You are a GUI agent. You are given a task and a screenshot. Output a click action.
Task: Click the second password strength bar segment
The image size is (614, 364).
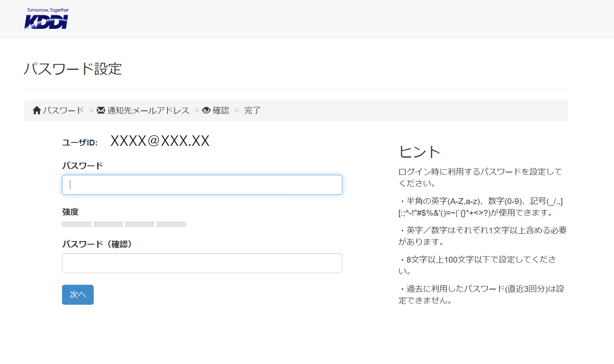[x=108, y=224]
